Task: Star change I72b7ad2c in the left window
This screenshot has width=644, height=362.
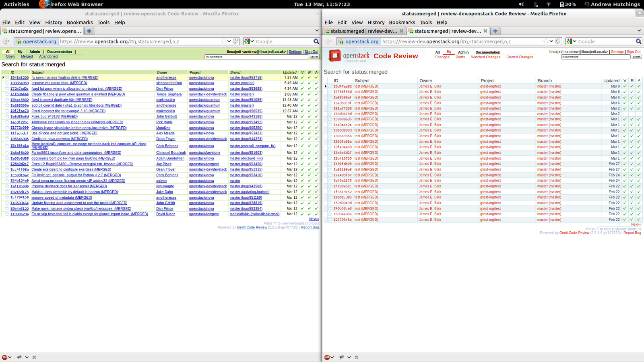Action: pos(7,89)
